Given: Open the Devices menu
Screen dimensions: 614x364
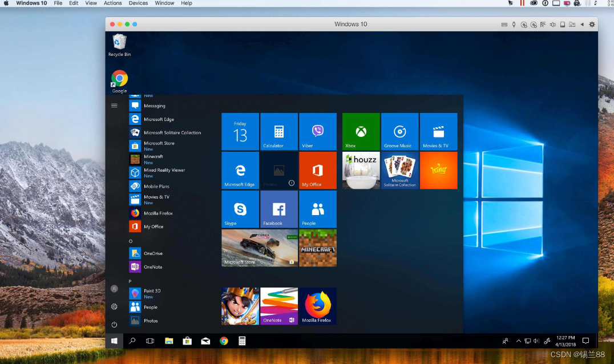Looking at the screenshot, I should 138,3.
